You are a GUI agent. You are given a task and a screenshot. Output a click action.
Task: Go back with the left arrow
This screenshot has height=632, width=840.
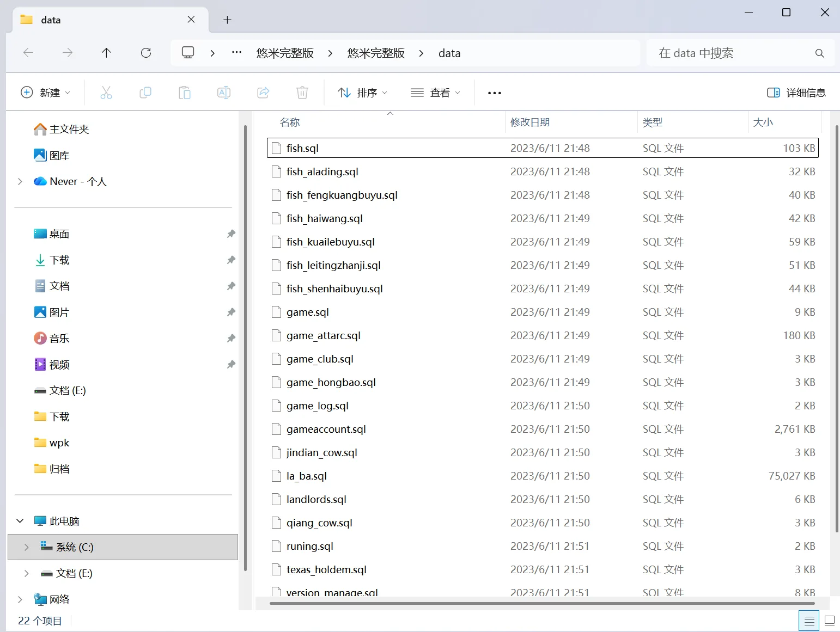tap(28, 53)
